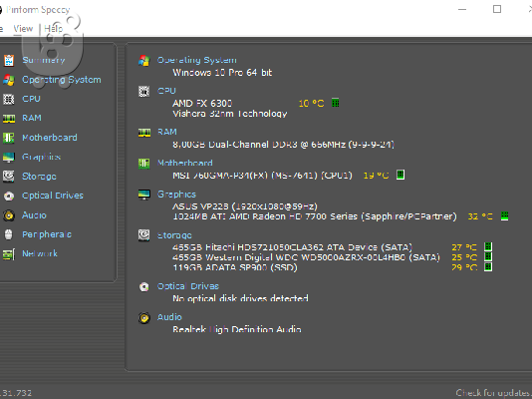The width and height of the screenshot is (532, 399).
Task: Click the text Windows 10 Pro 64-bit
Action: (222, 73)
